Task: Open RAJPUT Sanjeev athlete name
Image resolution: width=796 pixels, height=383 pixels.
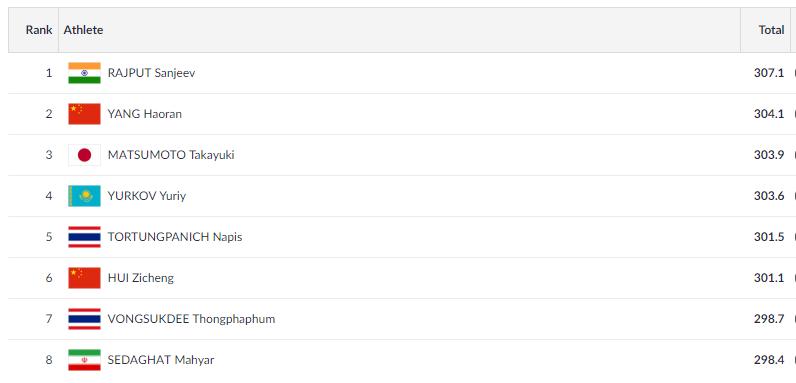Action: coord(151,73)
